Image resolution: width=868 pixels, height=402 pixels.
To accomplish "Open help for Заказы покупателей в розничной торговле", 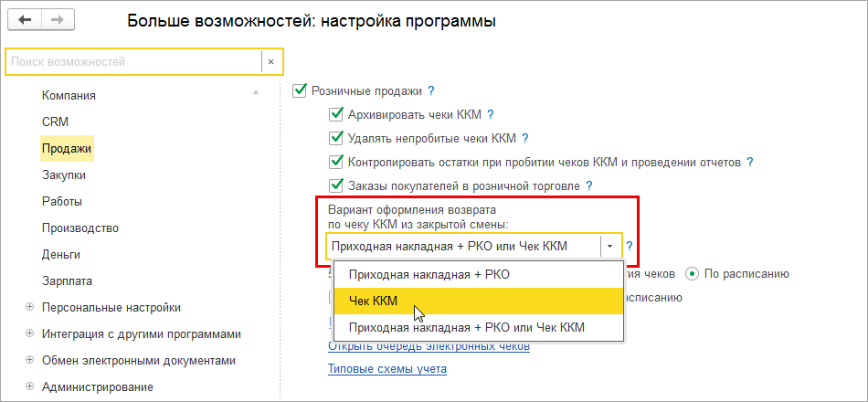I will (589, 186).
